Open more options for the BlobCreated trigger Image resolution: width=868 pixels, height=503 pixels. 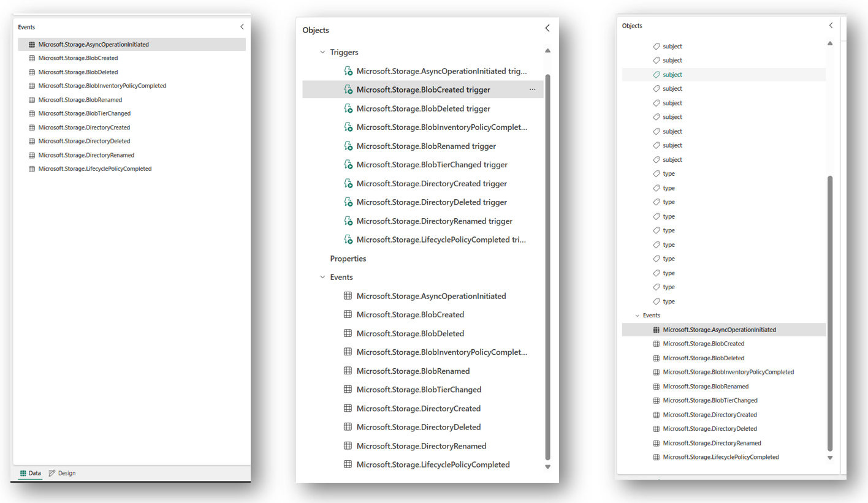pyautogui.click(x=532, y=89)
